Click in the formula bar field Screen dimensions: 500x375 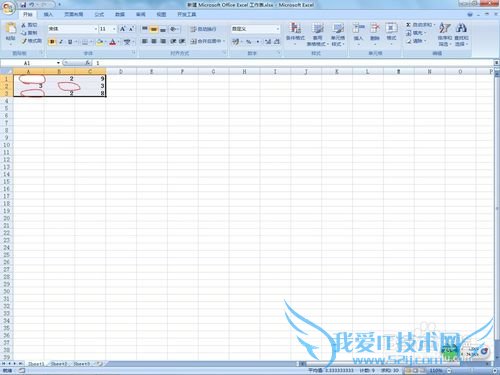293,63
